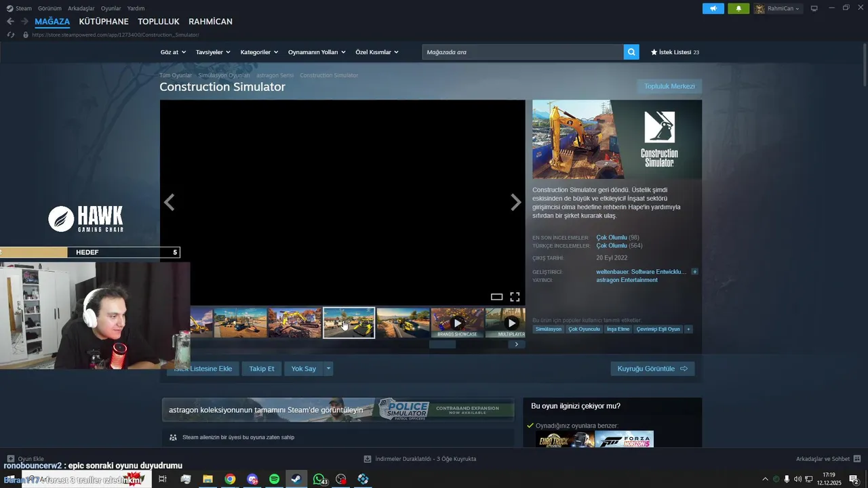868x488 pixels.
Task: Show previous media with left arrow
Action: [170, 202]
